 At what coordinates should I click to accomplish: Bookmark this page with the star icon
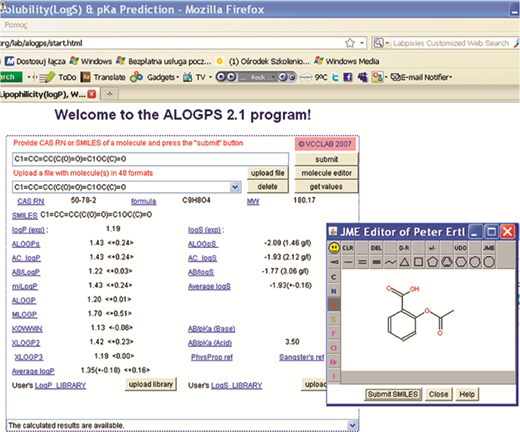(350, 43)
